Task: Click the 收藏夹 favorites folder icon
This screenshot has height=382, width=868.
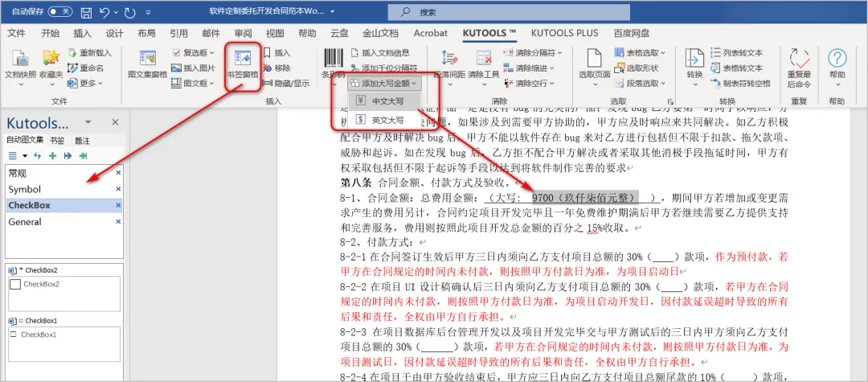Action: (51, 60)
